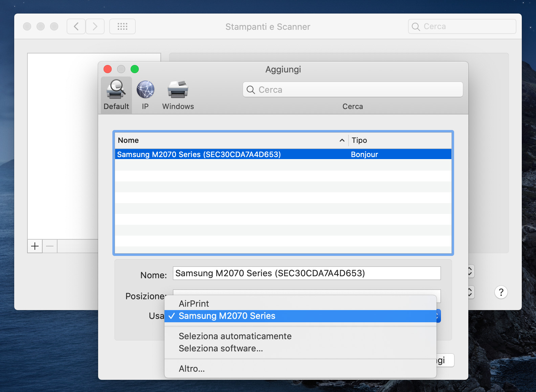Screen dimensions: 536x392
Task: Click the Posizione location field
Action: [x=307, y=292]
